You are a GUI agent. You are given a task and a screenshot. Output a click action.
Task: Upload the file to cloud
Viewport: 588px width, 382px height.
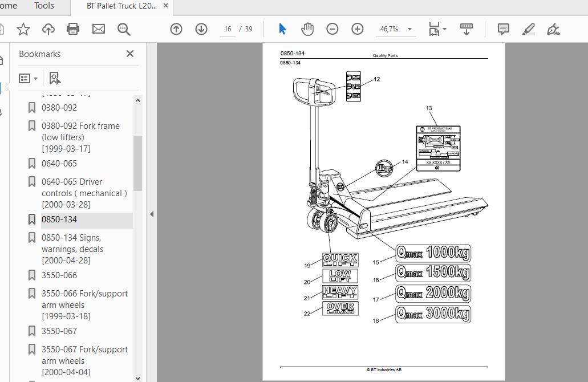click(x=48, y=29)
